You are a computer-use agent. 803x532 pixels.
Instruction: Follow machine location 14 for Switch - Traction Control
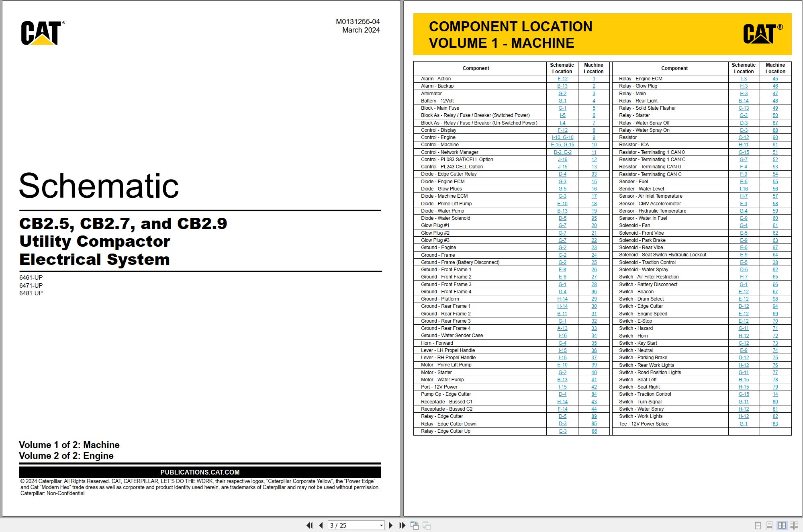click(775, 394)
